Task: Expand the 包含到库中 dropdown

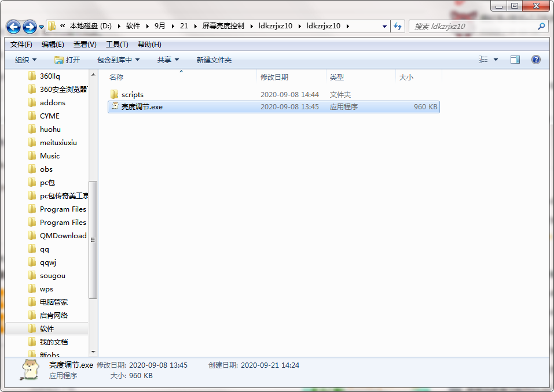Action: point(118,60)
